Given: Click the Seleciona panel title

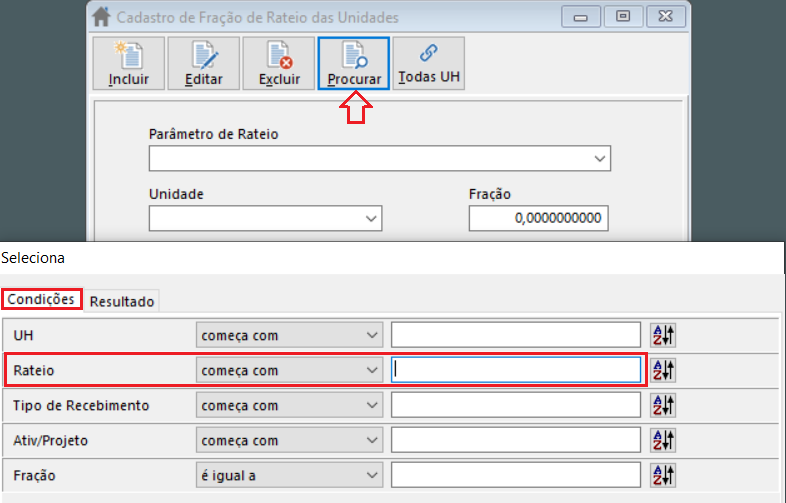Looking at the screenshot, I should pos(33,258).
